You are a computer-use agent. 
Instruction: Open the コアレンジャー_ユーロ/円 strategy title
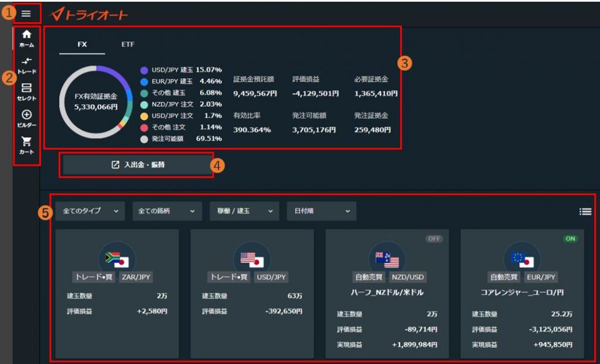coord(522,293)
